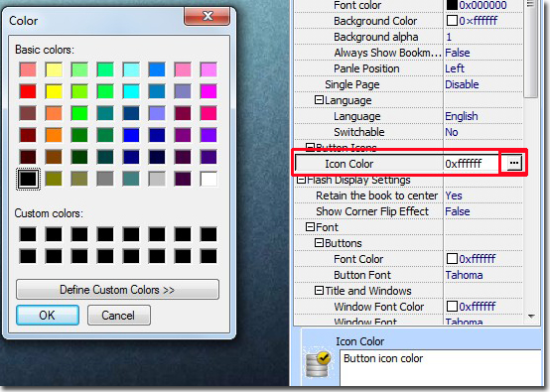The height and width of the screenshot is (392, 550).
Task: Click the scrollbar down arrow of property list
Action: [x=531, y=317]
